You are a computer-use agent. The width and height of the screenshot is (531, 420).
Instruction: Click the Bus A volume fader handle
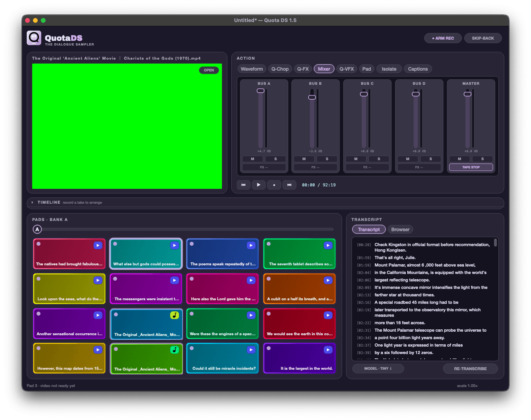pos(260,91)
